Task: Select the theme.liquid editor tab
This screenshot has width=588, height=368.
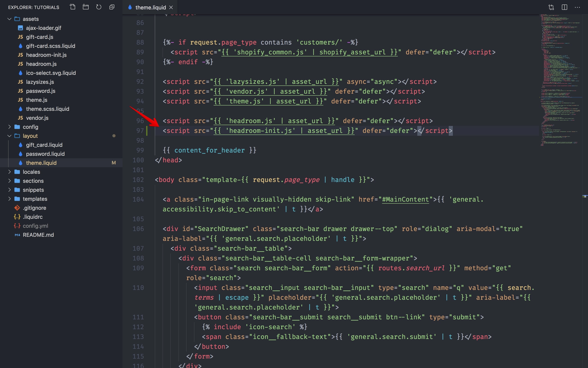Action: coord(150,7)
